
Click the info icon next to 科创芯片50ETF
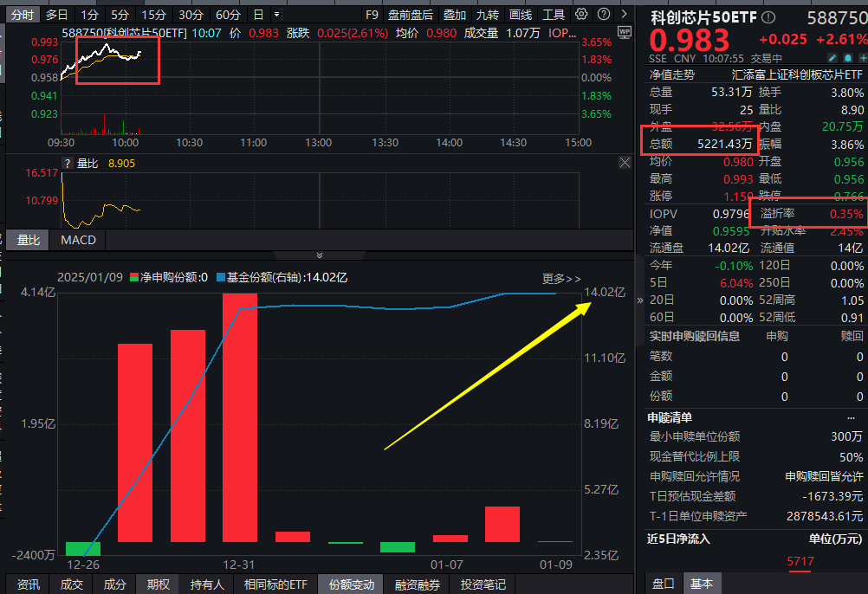click(769, 15)
